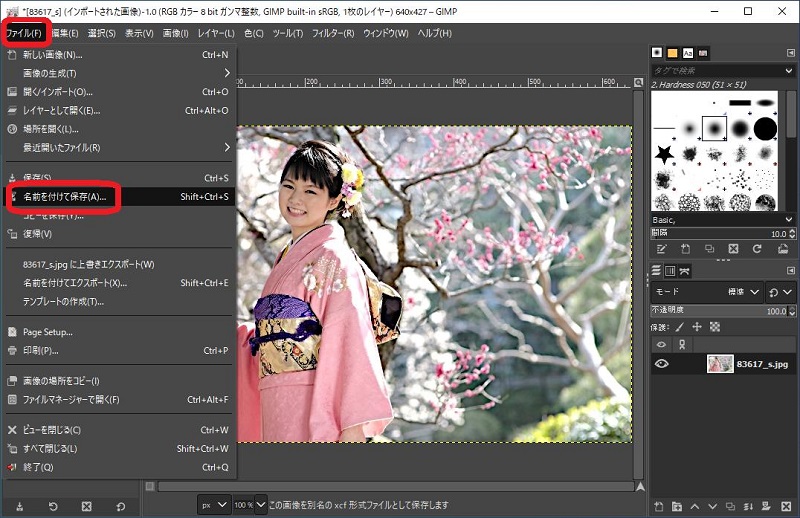The width and height of the screenshot is (800, 518).
Task: Choose 新しい画像(N)... from File menu
Action: [118, 55]
